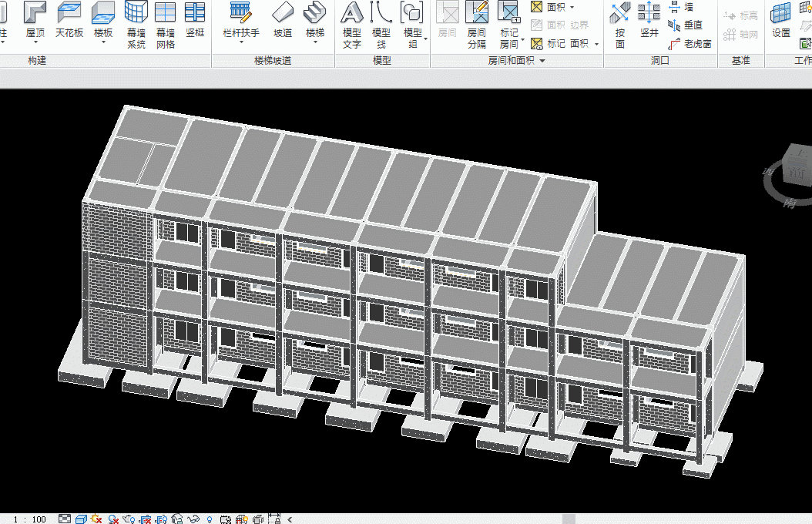Select the 楼板 (Floor) tool icon

tap(103, 12)
